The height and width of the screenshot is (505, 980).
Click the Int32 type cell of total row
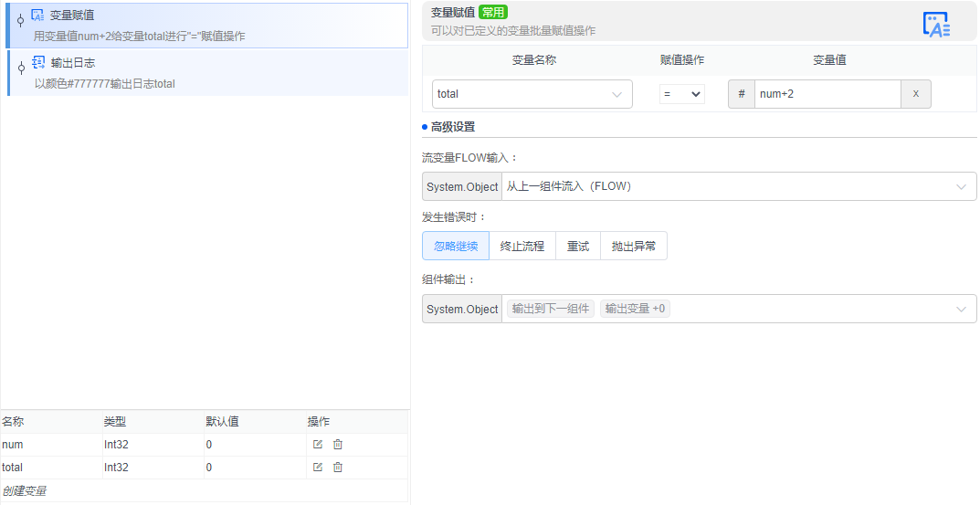click(153, 467)
